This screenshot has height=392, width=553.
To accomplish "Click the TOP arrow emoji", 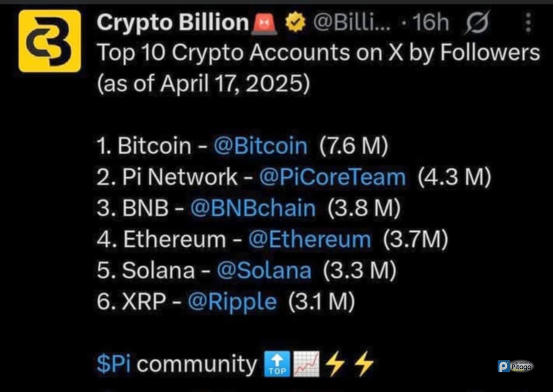I will tap(277, 364).
